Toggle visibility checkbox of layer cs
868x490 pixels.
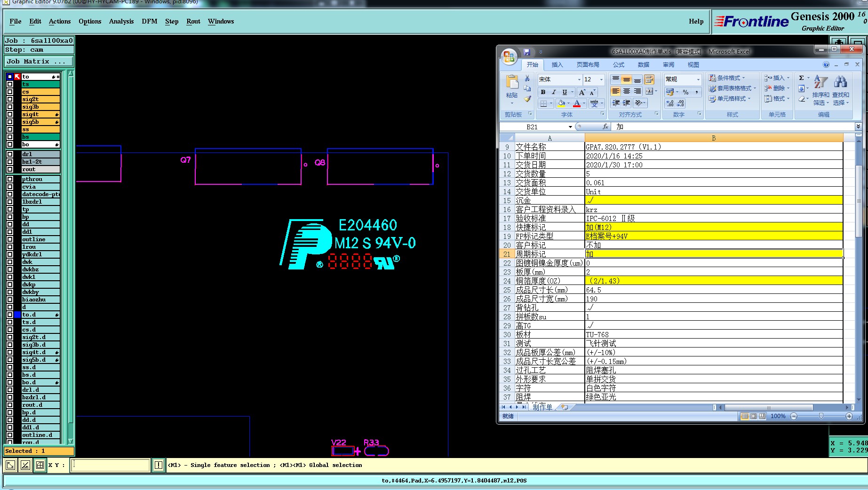[10, 92]
